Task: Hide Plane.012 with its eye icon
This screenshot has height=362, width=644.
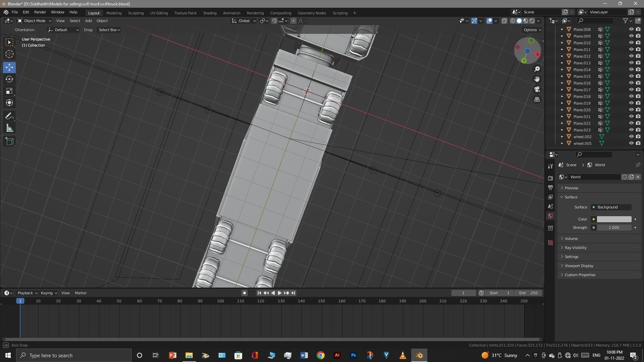Action: click(x=631, y=56)
